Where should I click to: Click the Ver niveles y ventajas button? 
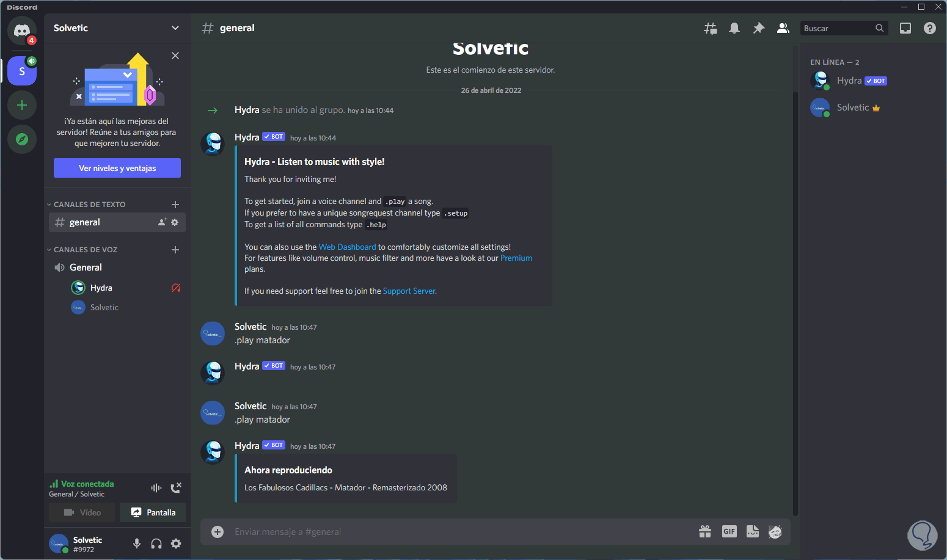[117, 168]
